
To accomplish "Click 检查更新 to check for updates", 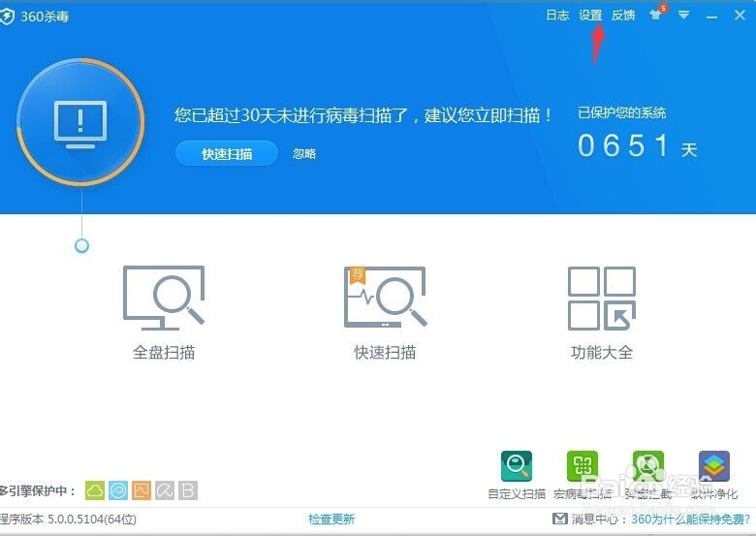I will tap(331, 520).
